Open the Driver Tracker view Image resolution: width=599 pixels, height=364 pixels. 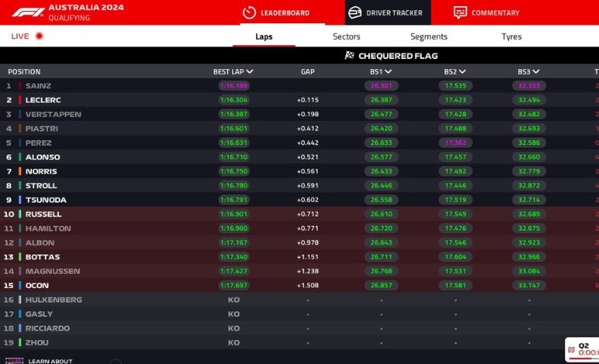pyautogui.click(x=394, y=12)
